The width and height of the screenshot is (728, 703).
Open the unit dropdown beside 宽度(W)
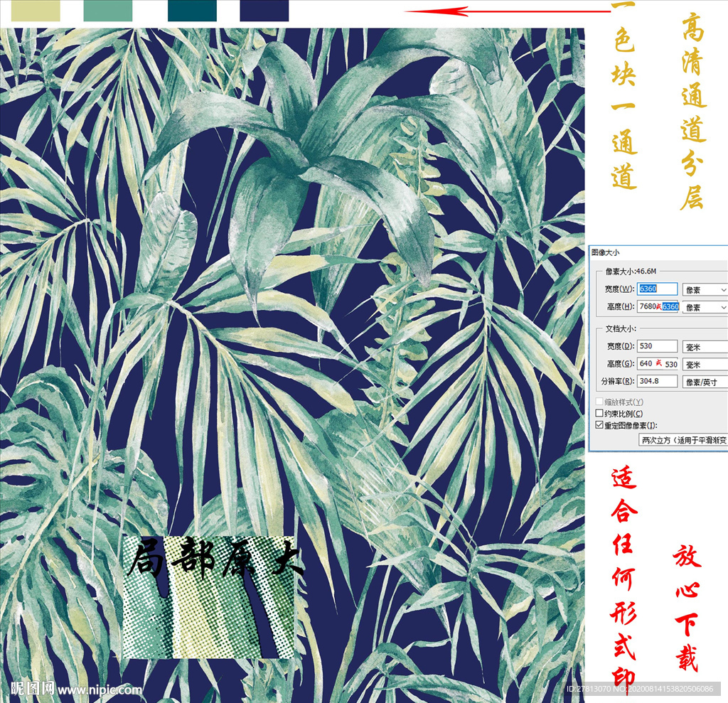tap(705, 290)
